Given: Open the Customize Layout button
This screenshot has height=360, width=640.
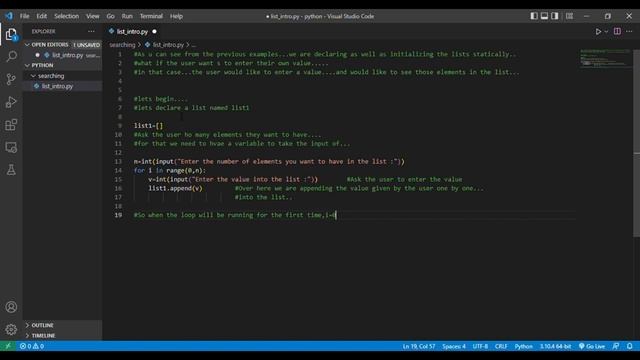Looking at the screenshot, I should coord(569,16).
